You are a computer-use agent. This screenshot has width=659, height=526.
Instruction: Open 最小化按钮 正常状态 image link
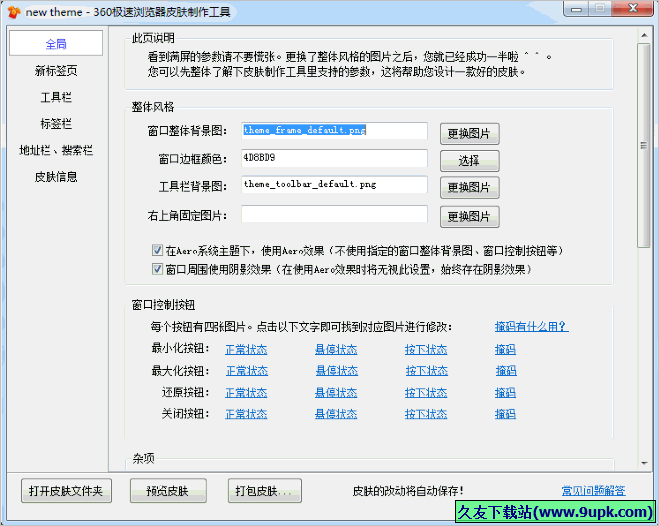click(x=246, y=350)
